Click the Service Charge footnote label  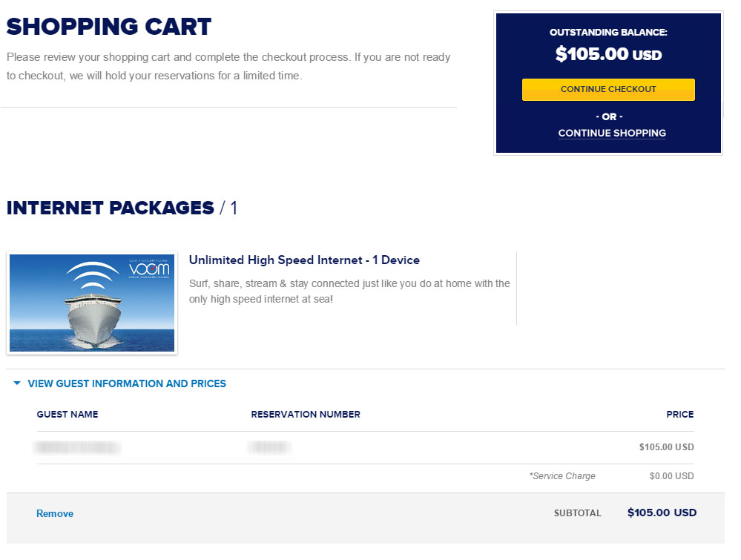[x=562, y=476]
